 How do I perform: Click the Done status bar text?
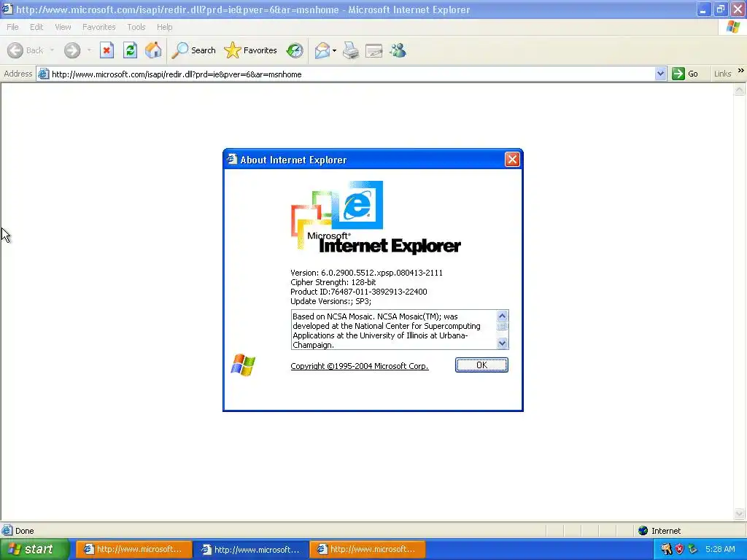pyautogui.click(x=24, y=531)
